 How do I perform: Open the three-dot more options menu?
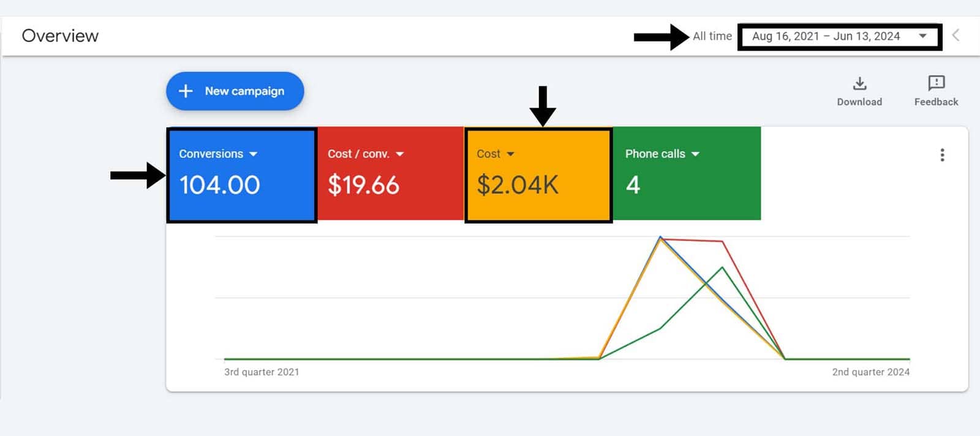tap(942, 155)
